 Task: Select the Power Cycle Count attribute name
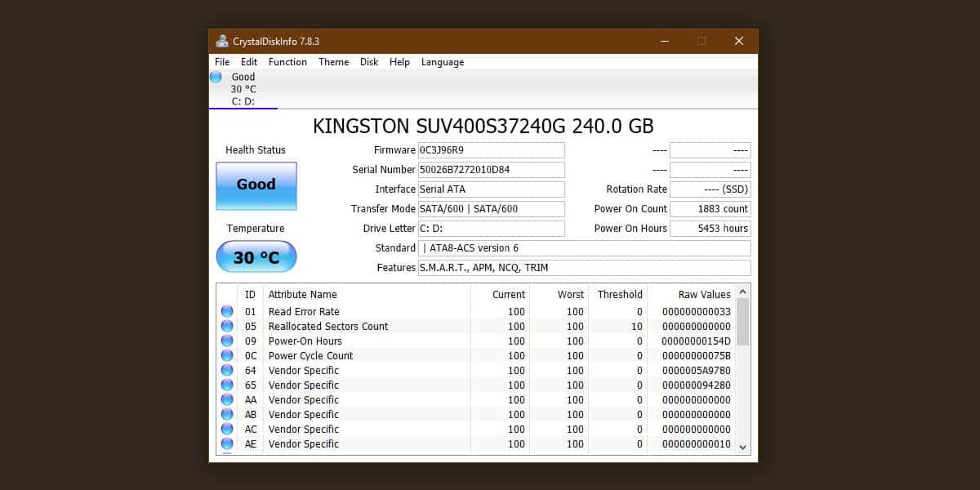pos(311,355)
